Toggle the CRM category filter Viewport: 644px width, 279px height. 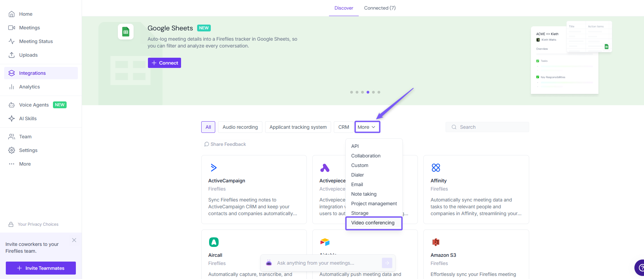point(344,127)
